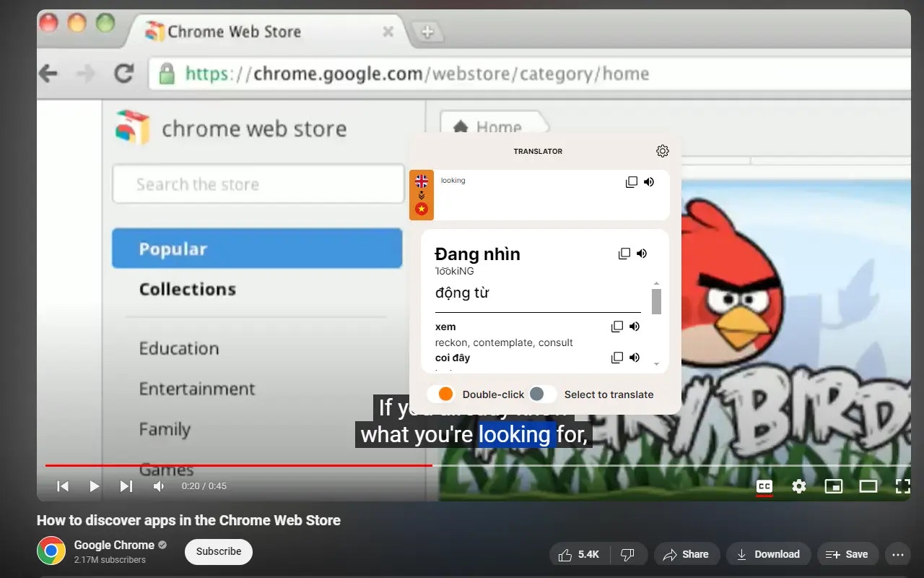
Task: Switch to miniplayer mode
Action: 834,486
